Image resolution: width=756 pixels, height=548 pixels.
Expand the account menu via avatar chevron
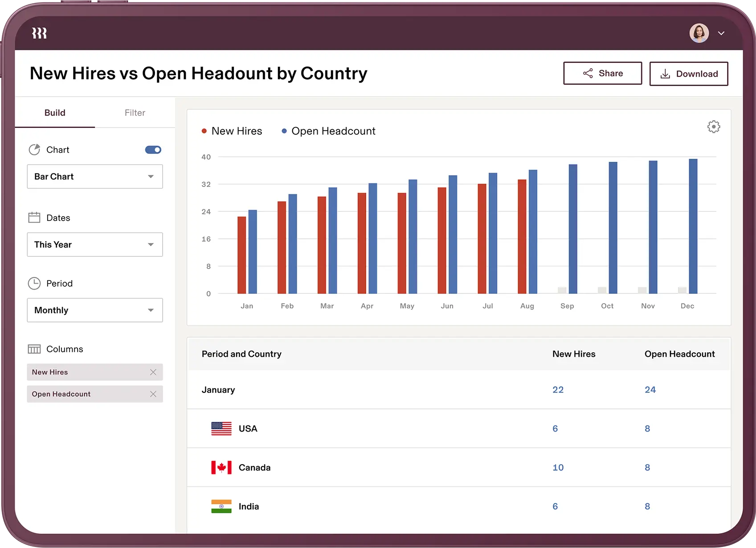(x=721, y=33)
